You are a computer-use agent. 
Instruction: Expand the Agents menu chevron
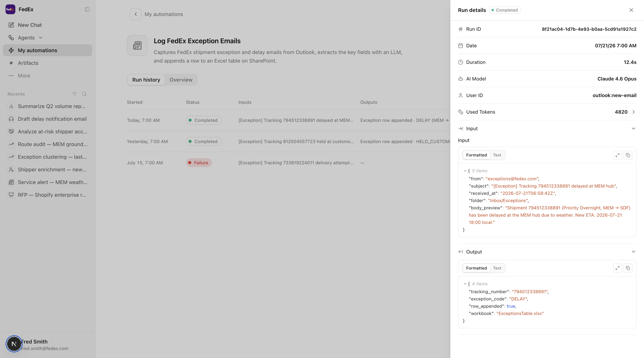point(41,38)
